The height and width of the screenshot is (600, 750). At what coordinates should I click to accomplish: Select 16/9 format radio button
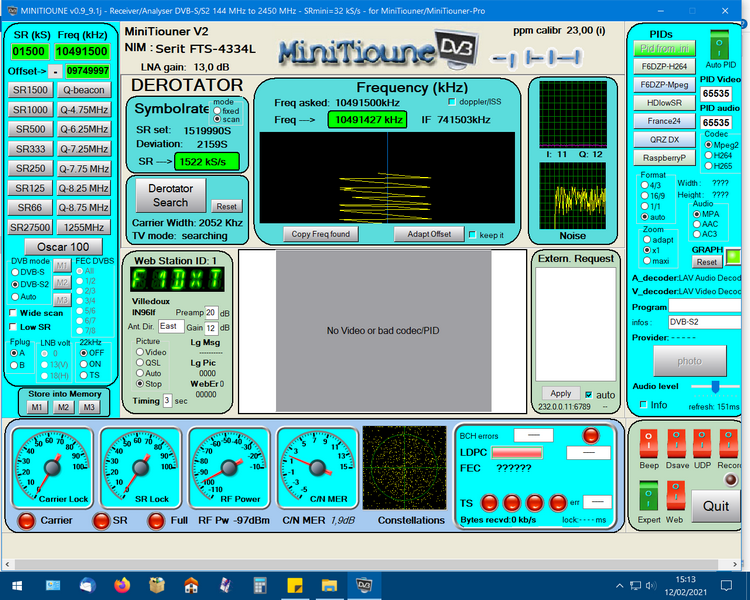pos(645,196)
